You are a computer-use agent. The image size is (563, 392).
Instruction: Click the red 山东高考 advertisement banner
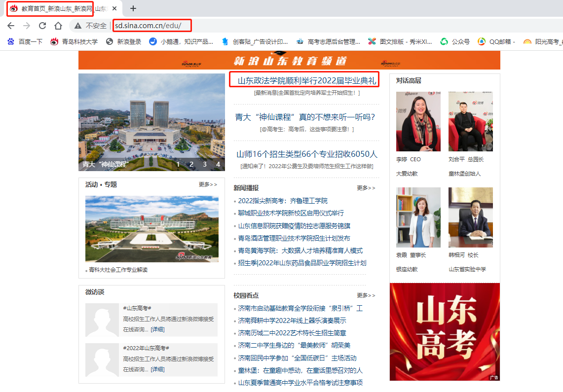pyautogui.click(x=445, y=332)
